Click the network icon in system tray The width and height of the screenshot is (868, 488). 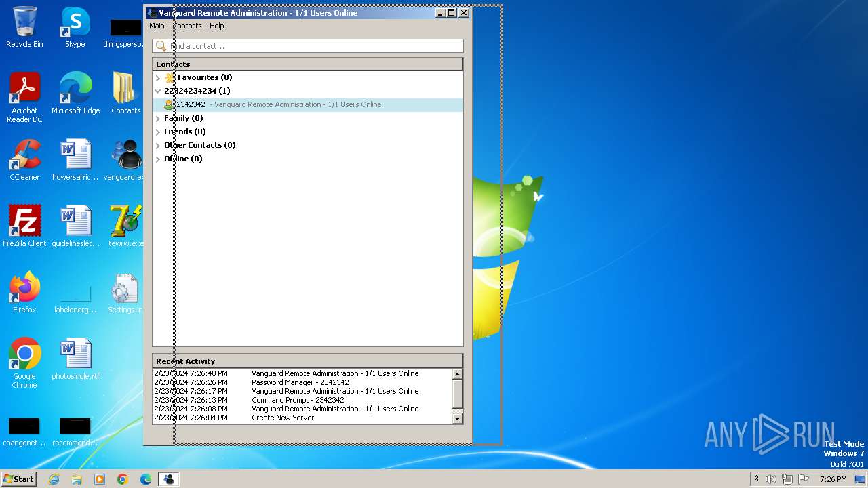(x=787, y=479)
